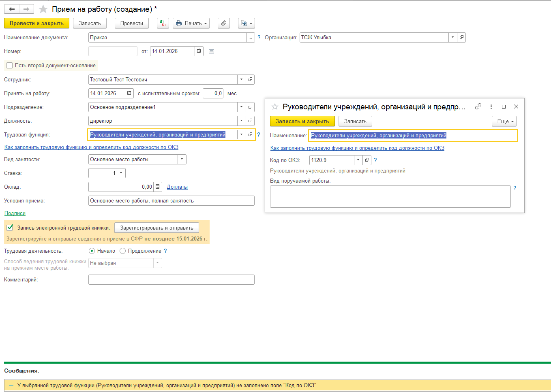Open the Организация dropdown list

452,37
